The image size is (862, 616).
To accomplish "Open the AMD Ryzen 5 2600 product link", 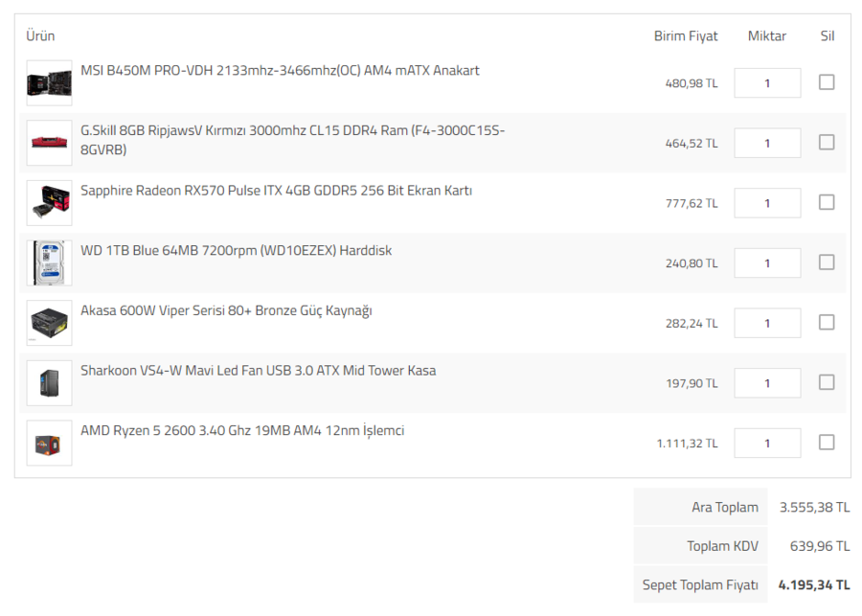I will (x=242, y=431).
